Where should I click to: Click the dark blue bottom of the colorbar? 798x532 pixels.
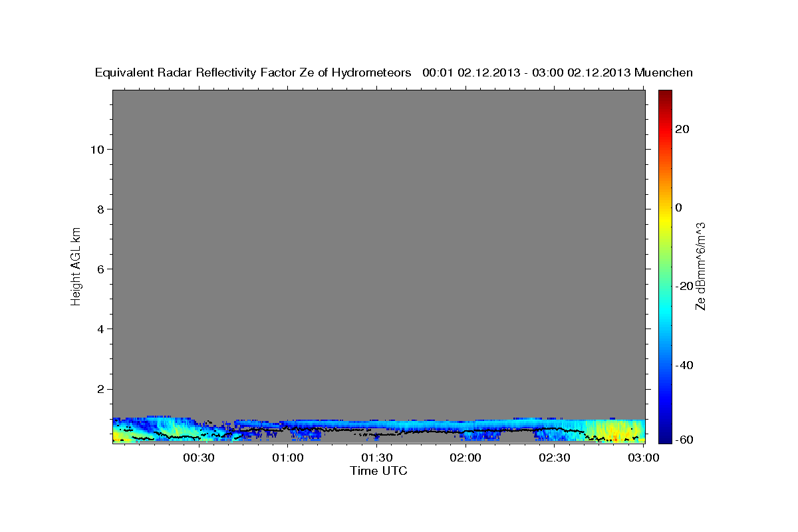[665, 436]
